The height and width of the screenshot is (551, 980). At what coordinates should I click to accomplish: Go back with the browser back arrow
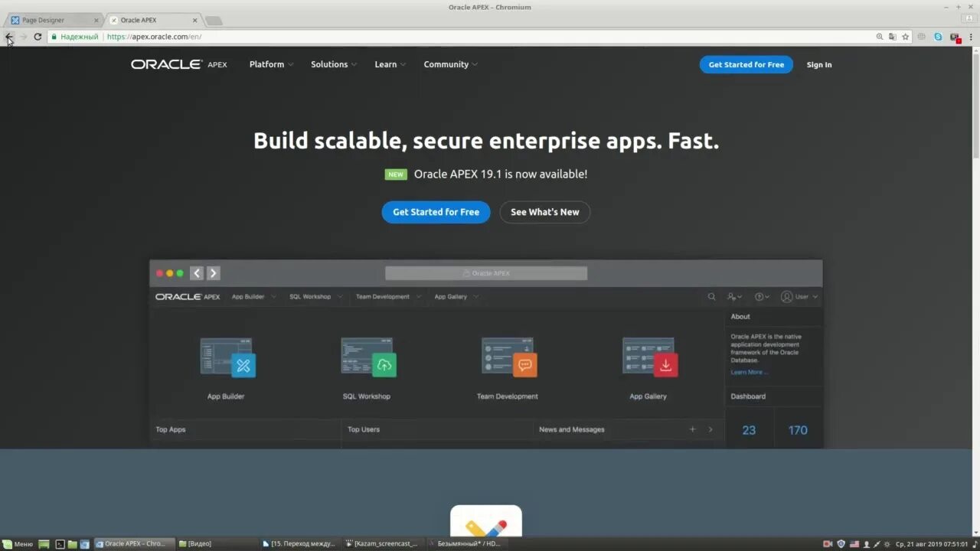[x=8, y=36]
